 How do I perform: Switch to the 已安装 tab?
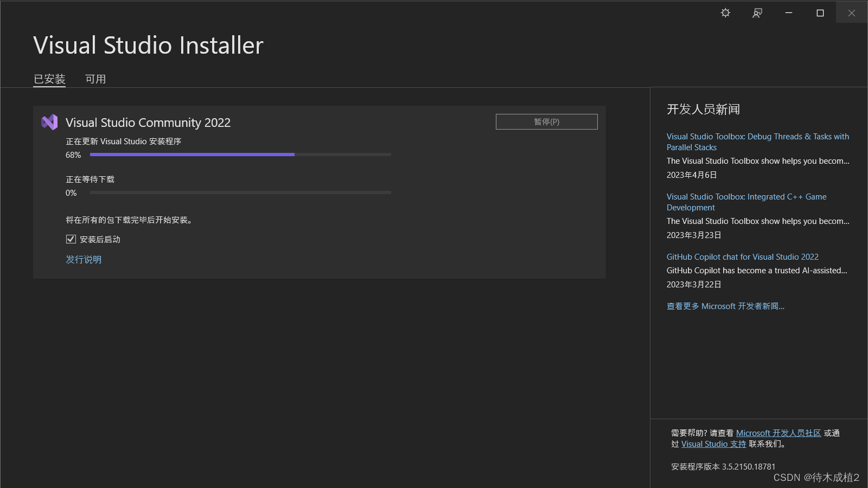[x=49, y=79]
